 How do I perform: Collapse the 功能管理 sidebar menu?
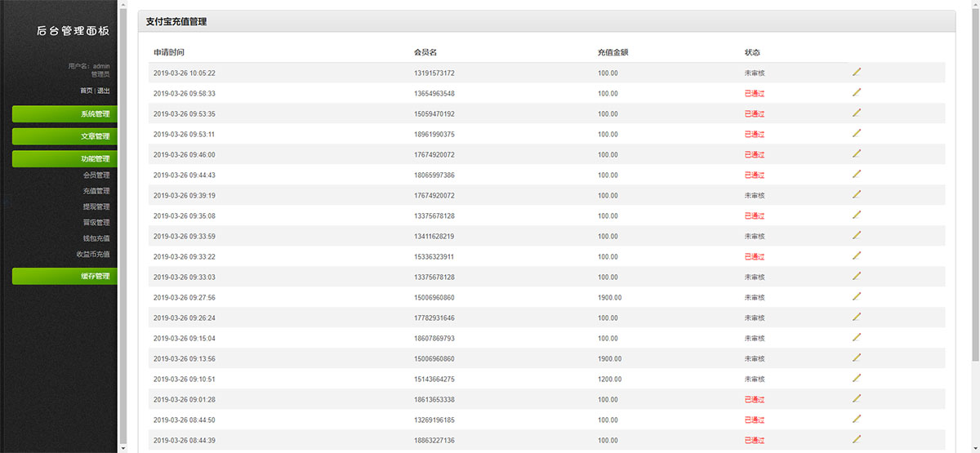pyautogui.click(x=65, y=159)
